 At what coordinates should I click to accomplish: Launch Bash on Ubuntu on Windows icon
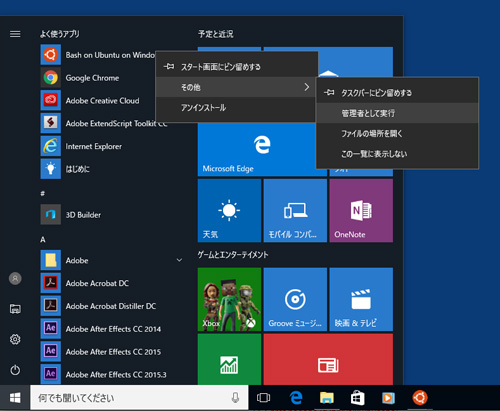(51, 55)
